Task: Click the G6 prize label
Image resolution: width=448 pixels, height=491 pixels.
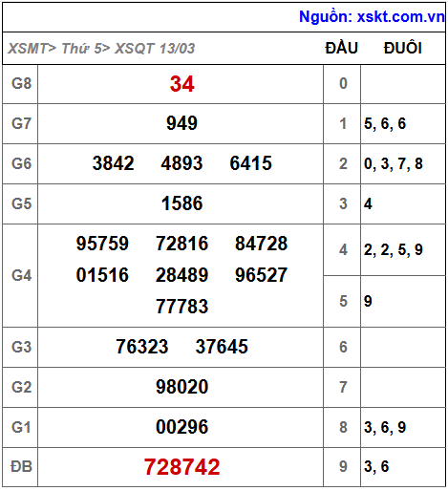Action: (21, 163)
